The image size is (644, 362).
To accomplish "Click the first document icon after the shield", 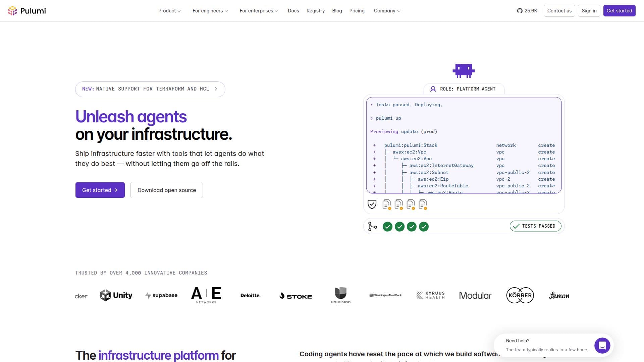I will pyautogui.click(x=387, y=204).
